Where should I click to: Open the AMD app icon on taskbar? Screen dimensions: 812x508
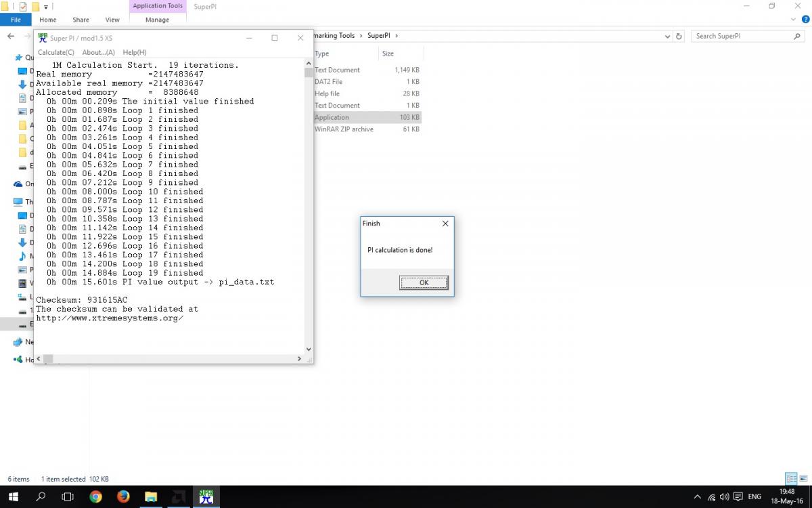[x=179, y=496]
